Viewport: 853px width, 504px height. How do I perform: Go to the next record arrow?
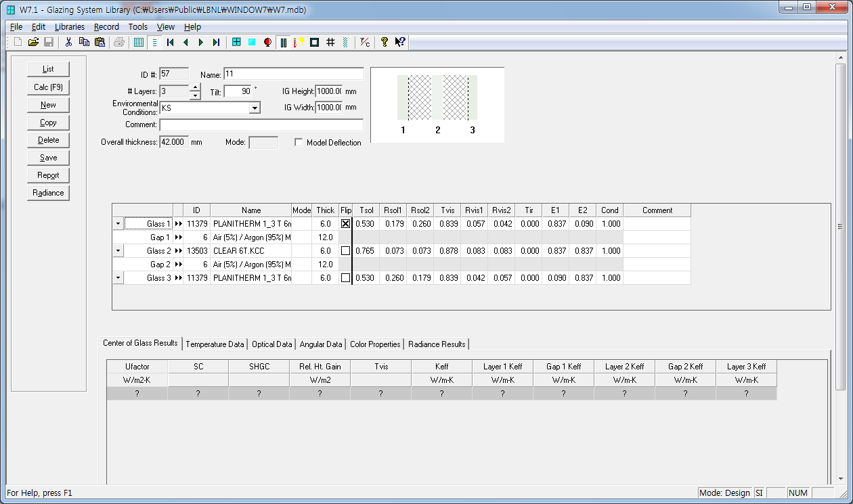(201, 42)
